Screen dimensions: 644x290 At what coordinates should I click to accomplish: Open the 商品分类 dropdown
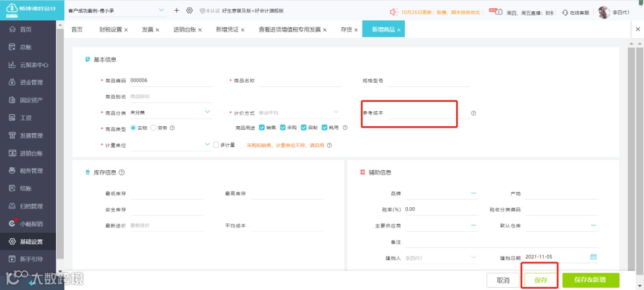(208, 111)
